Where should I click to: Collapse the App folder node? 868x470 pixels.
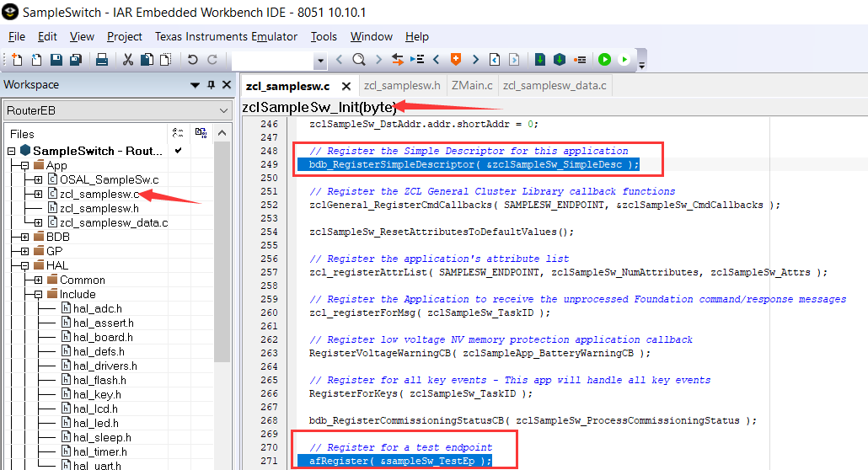coord(25,165)
